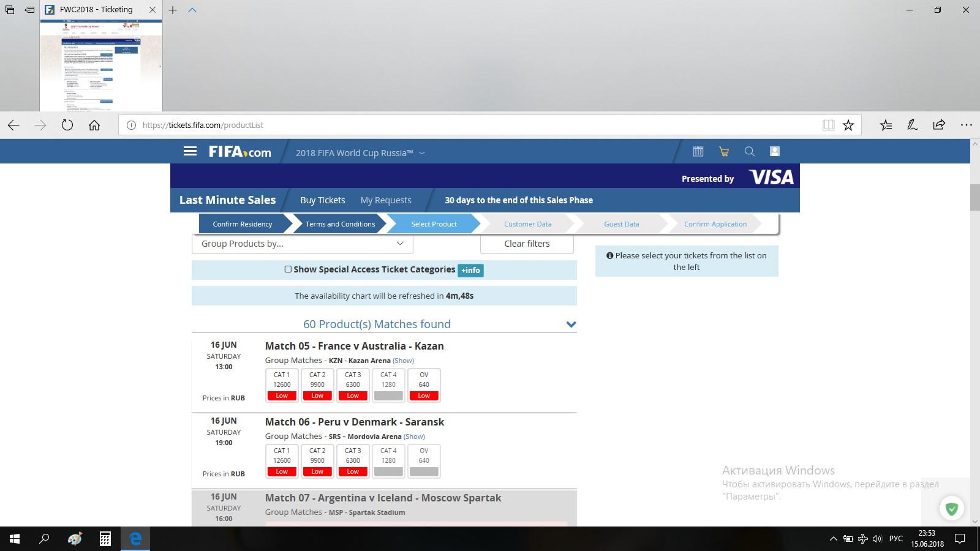The width and height of the screenshot is (980, 551).
Task: Click the search magnifier icon in FIFA header
Action: point(750,151)
